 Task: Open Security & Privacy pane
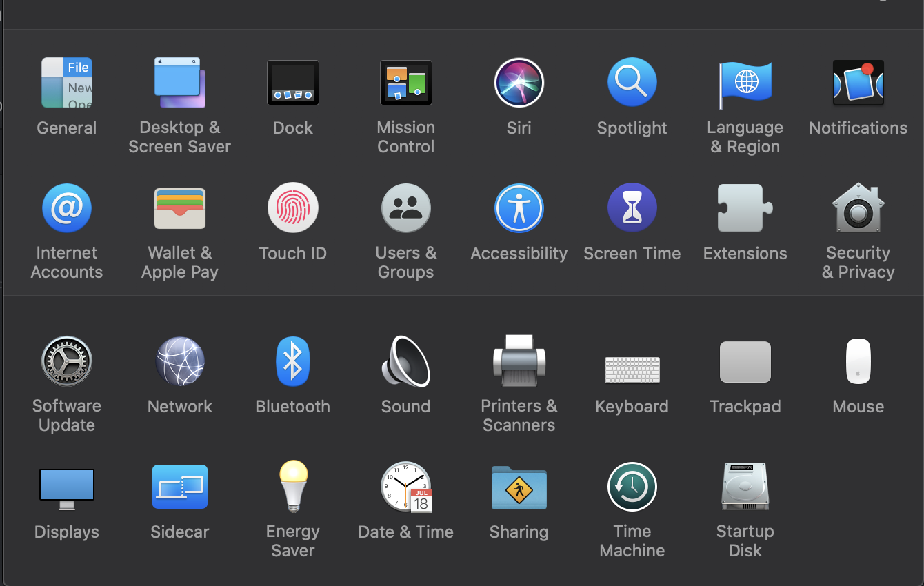coord(858,208)
